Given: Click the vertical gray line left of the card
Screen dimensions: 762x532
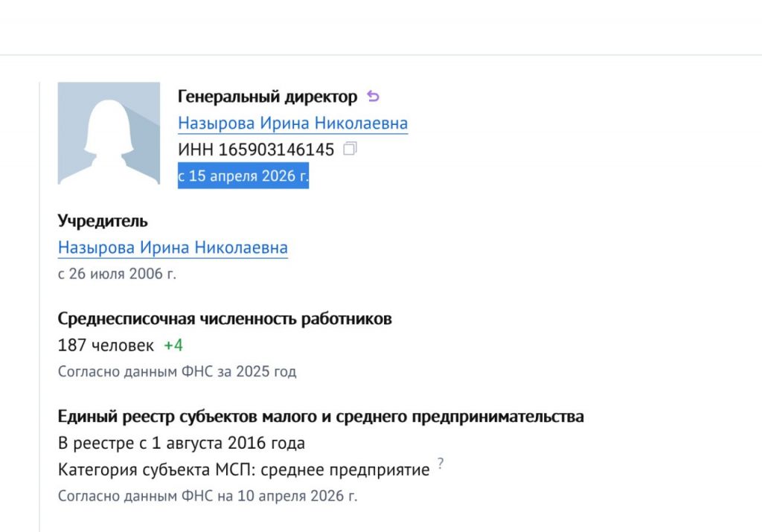Looking at the screenshot, I should tap(39, 307).
